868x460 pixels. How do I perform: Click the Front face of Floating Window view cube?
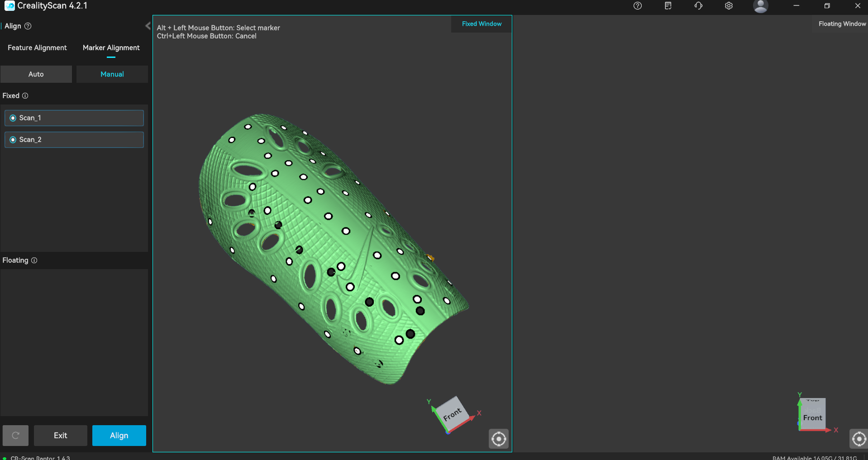[813, 417]
